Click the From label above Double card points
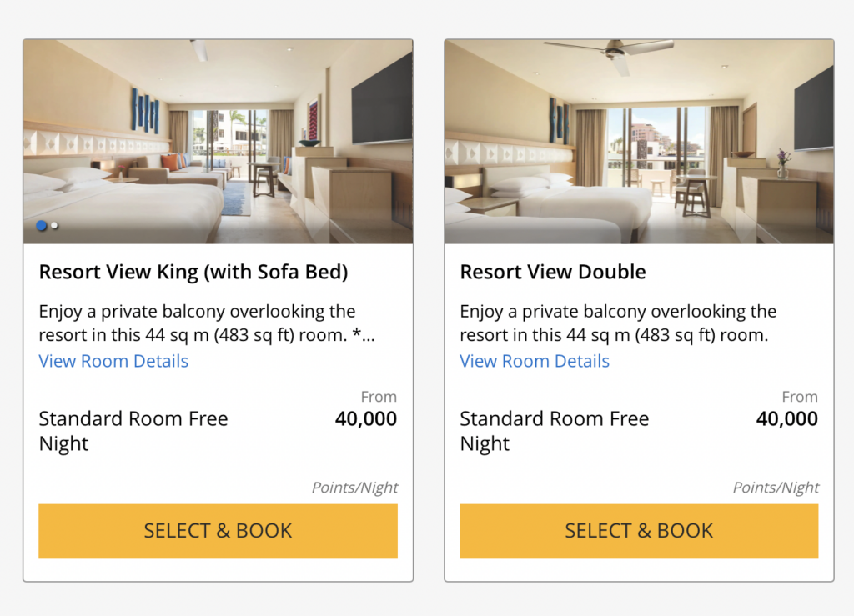Viewport: 854px width, 616px height. tap(801, 397)
